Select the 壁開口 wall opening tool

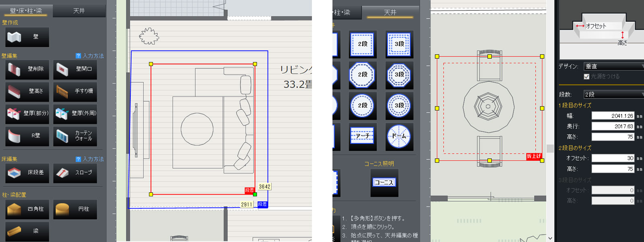(75, 69)
